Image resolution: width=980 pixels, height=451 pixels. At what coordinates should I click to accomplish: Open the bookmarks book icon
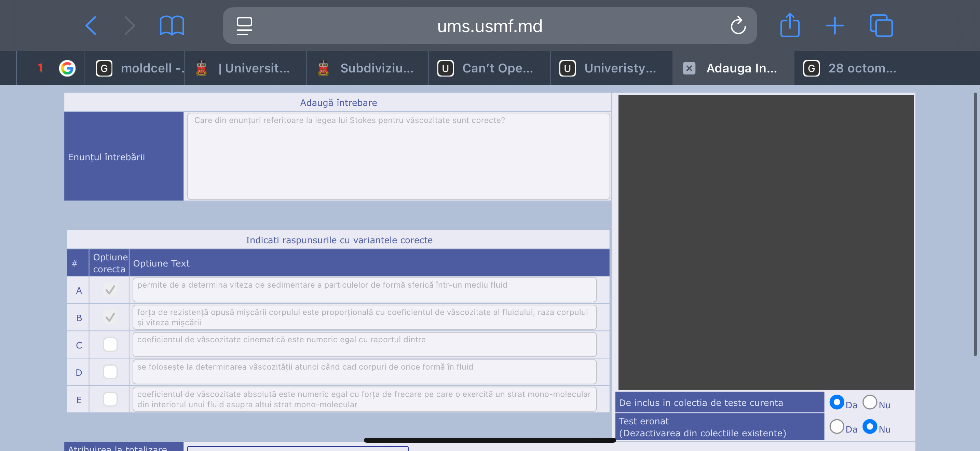[x=172, y=26]
